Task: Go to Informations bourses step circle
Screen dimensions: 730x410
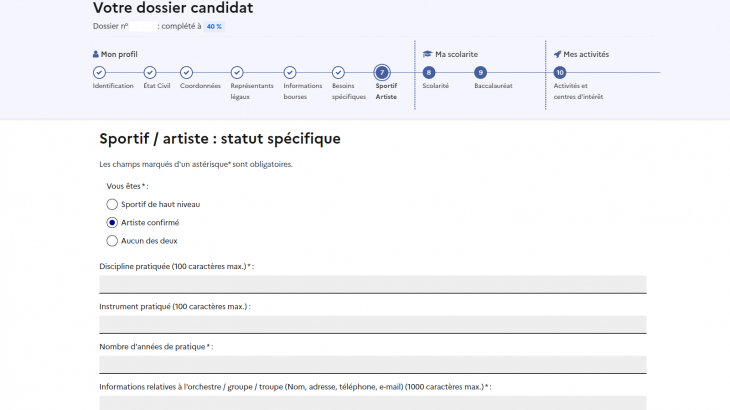Action: click(289, 72)
